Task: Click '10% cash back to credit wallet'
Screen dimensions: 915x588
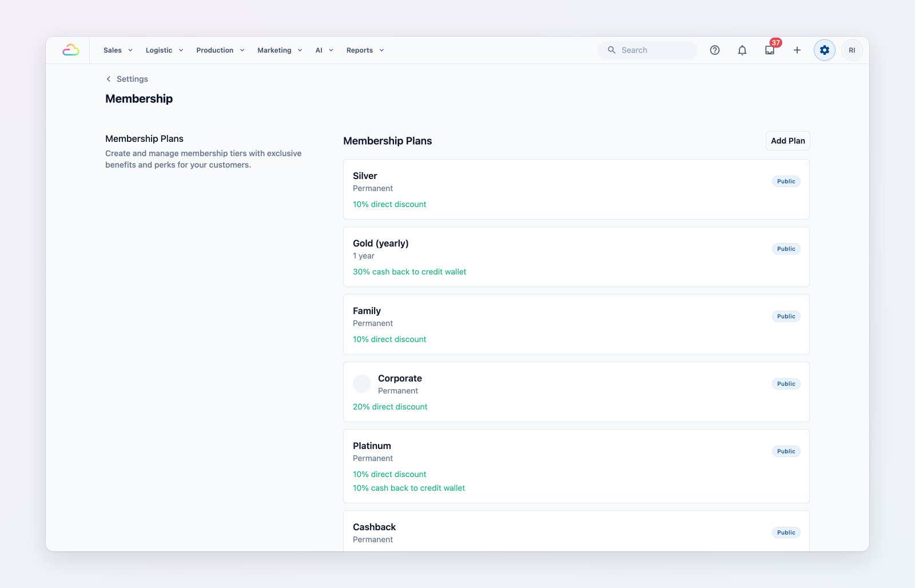Action: click(409, 488)
